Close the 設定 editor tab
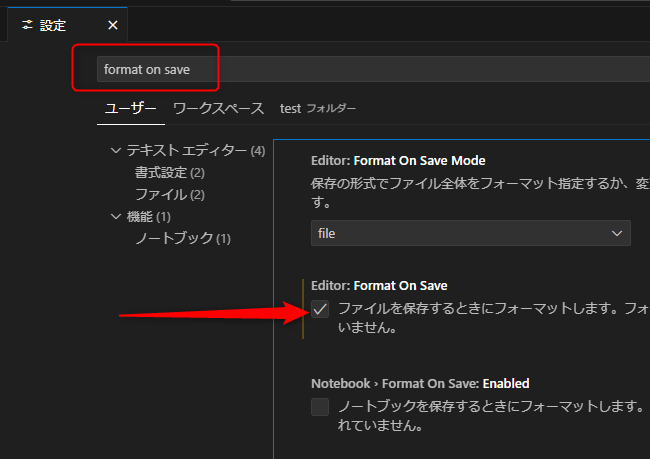The width and height of the screenshot is (650, 459). point(111,25)
